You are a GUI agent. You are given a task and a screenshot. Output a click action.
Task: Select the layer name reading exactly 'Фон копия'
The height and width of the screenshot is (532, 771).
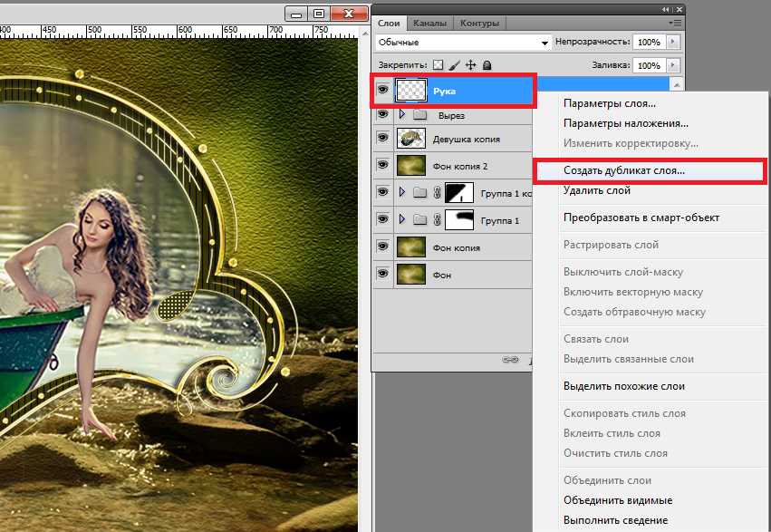[457, 247]
